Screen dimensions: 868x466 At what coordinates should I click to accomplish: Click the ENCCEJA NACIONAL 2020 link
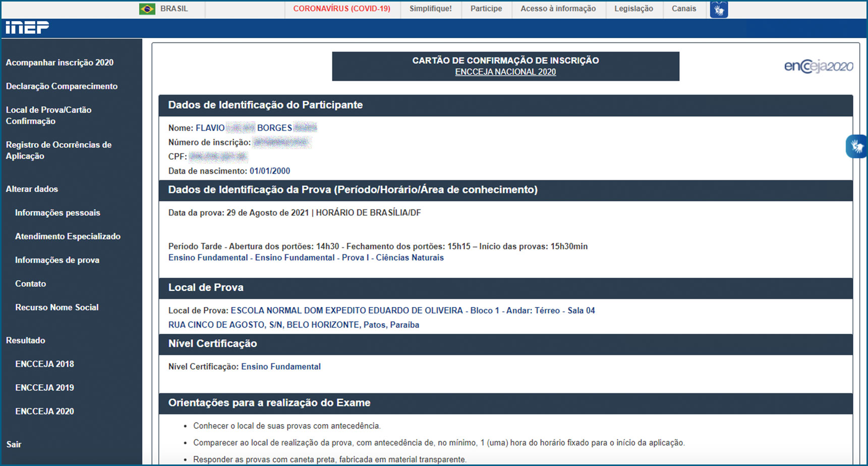coord(505,71)
